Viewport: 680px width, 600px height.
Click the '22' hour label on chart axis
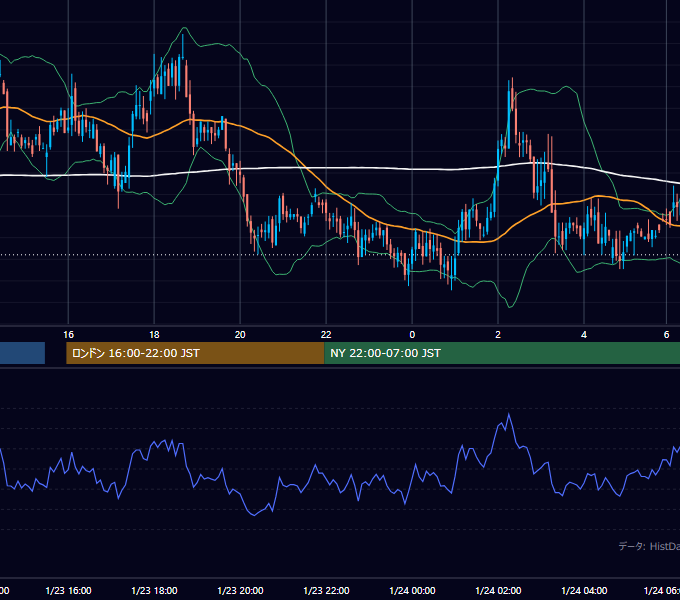pos(326,335)
